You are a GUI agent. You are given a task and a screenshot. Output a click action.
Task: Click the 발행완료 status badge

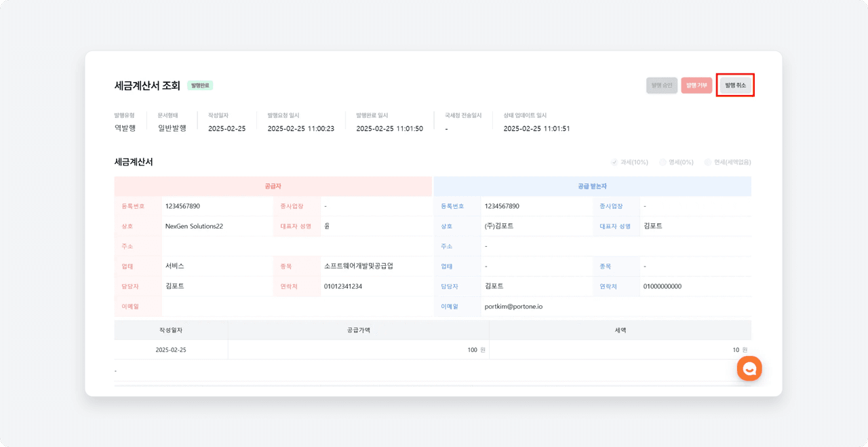pyautogui.click(x=200, y=85)
